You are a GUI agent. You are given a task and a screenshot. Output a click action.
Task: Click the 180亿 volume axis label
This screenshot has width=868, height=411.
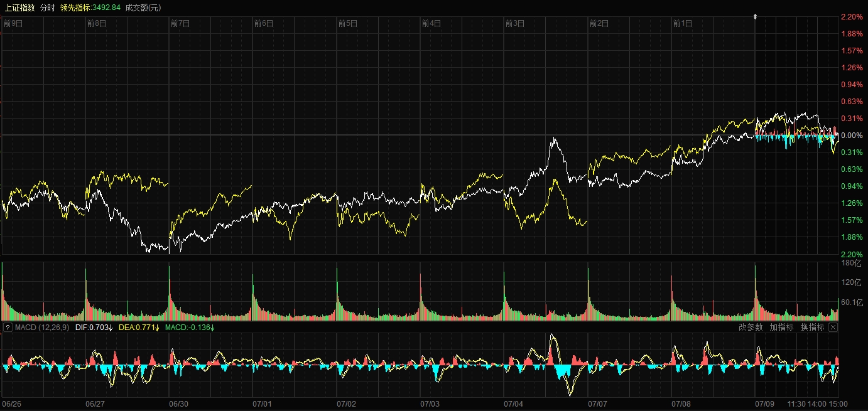851,264
